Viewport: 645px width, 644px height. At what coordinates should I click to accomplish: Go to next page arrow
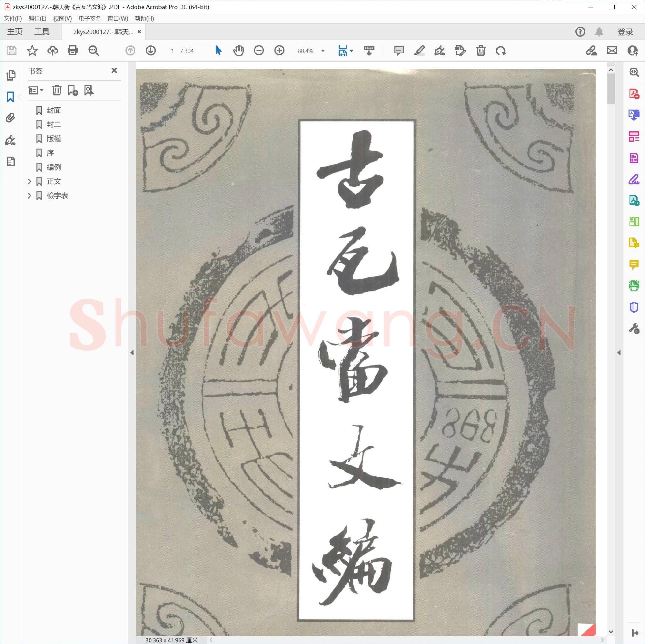(151, 51)
